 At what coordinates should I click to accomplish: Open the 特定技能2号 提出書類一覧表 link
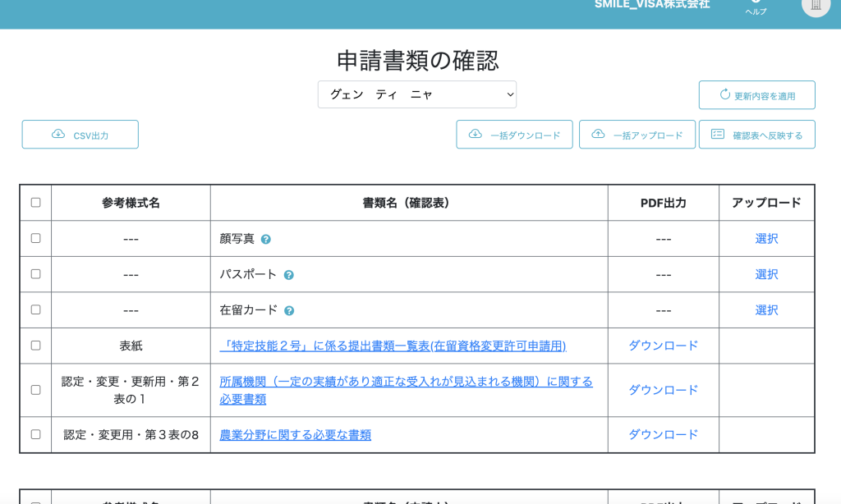tap(393, 346)
